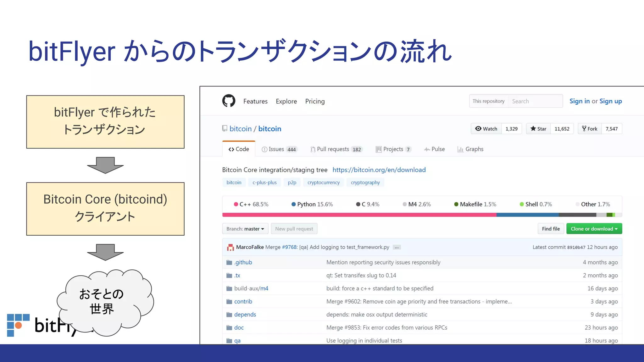Click the p2p topic tag
This screenshot has width=644, height=362.
point(292,182)
